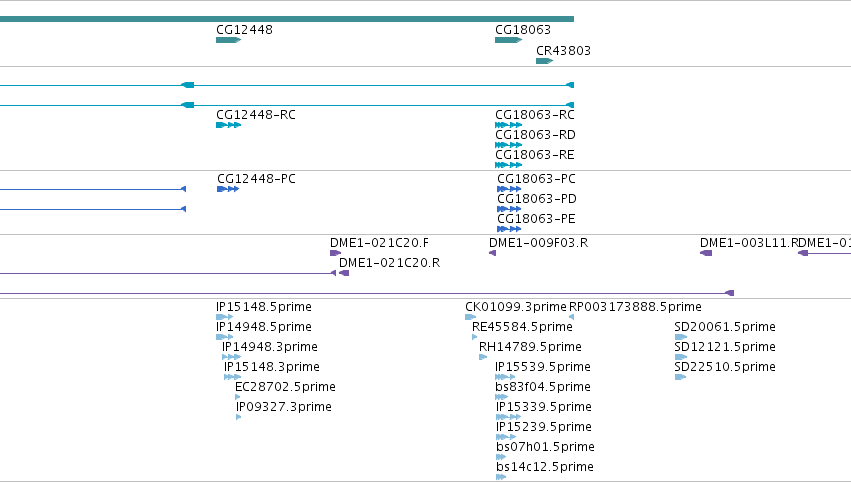Click the long teal gene span bar
The width and height of the screenshot is (851, 482).
point(287,19)
